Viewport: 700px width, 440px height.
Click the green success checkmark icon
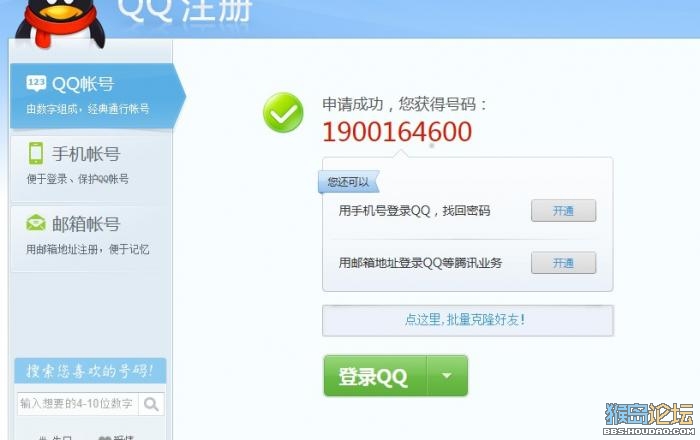click(x=283, y=112)
